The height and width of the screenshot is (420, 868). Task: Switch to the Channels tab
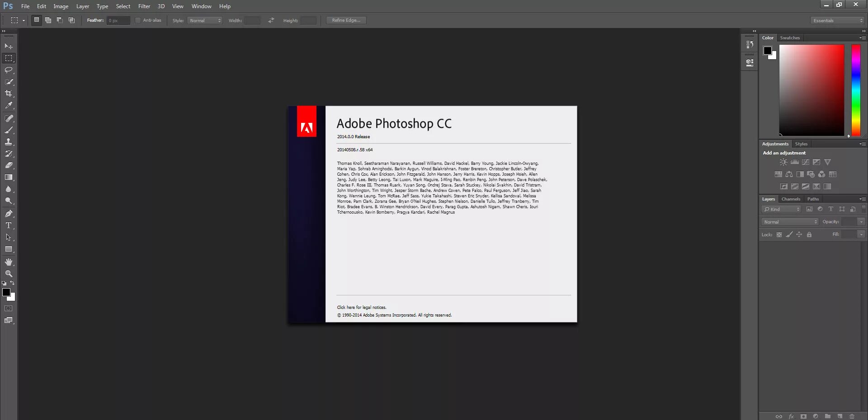tap(791, 199)
